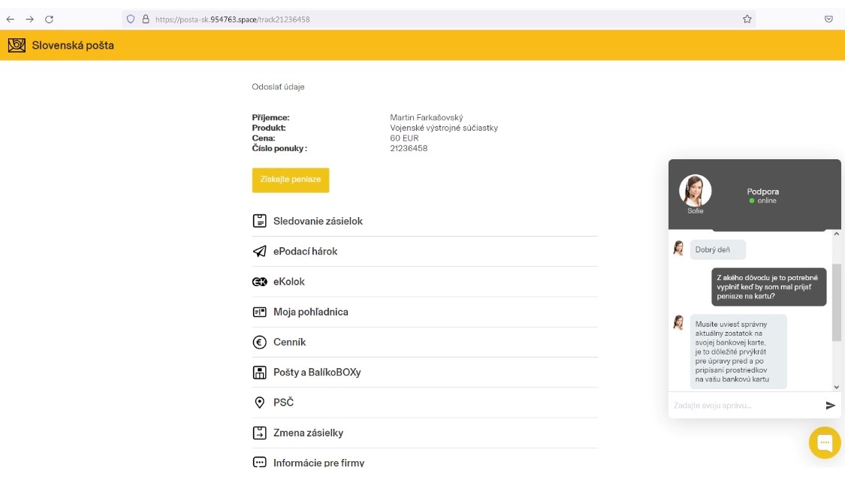Click the eKolok icon
Viewport: 845px width, 504px height.
click(x=259, y=282)
